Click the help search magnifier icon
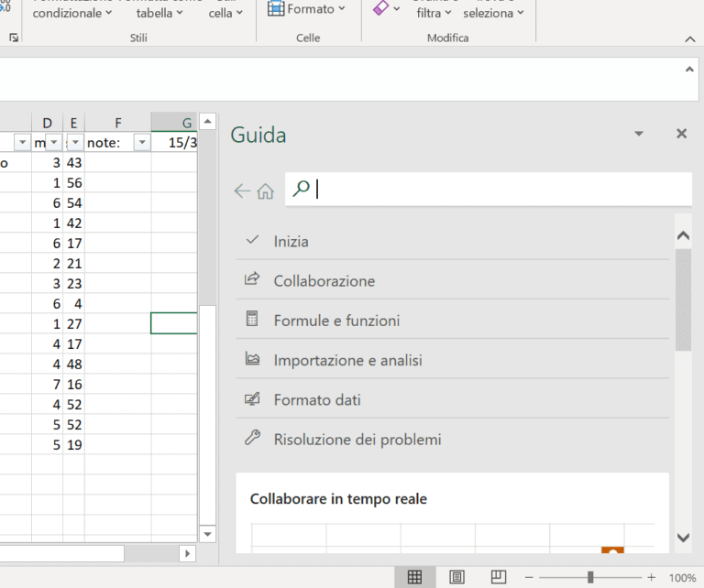 click(301, 189)
